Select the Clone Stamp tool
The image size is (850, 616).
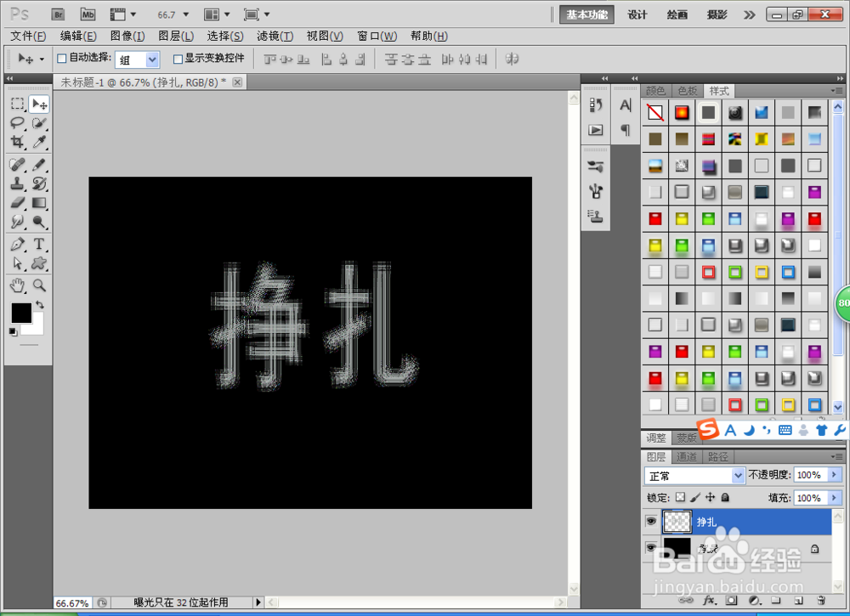(17, 184)
